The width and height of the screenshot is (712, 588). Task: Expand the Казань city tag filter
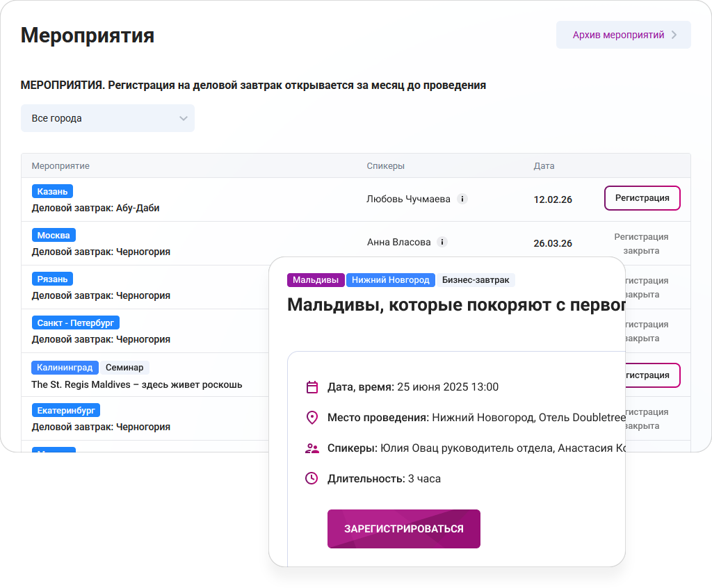(52, 190)
